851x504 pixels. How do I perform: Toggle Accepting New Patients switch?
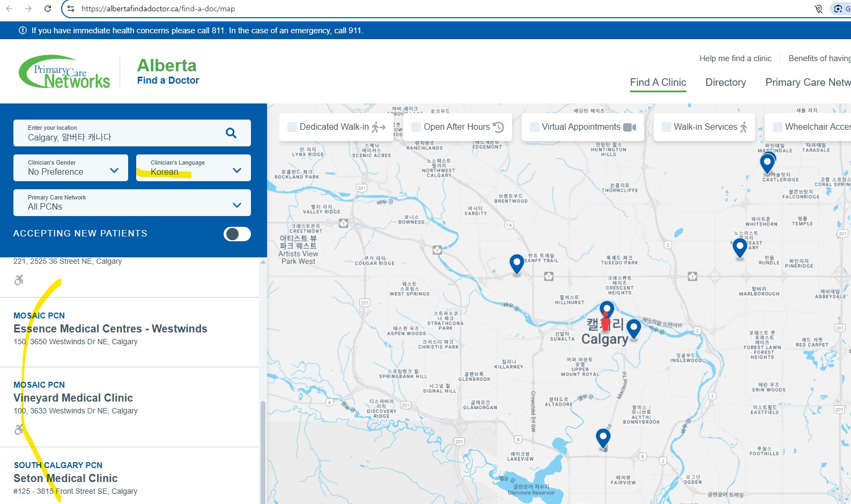pos(237,234)
